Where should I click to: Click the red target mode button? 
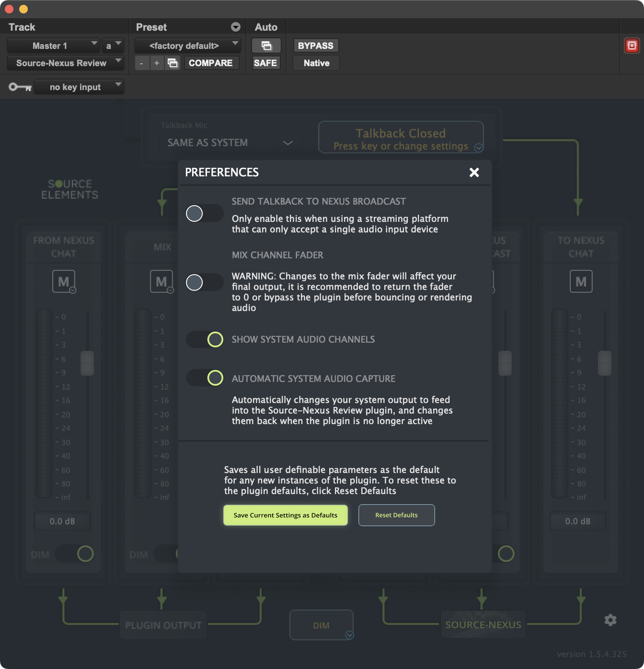632,46
